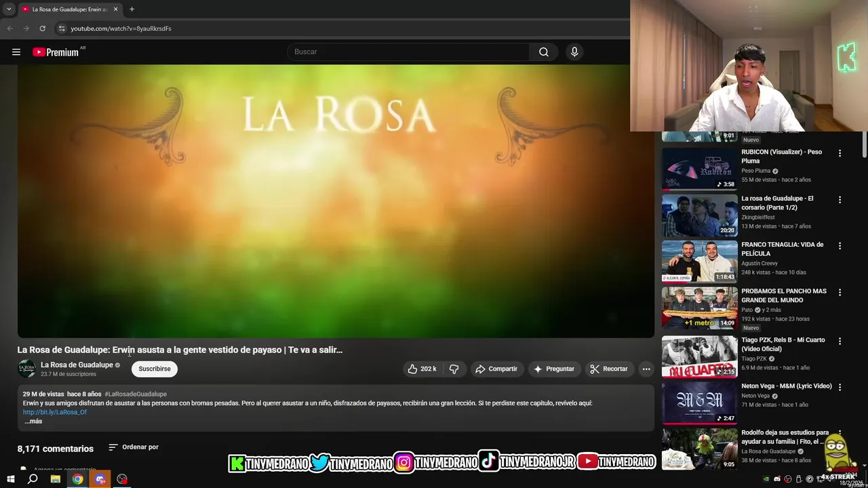Click title 'RUBICON (Visualizer) - Peso Pluma'

pyautogui.click(x=781, y=156)
